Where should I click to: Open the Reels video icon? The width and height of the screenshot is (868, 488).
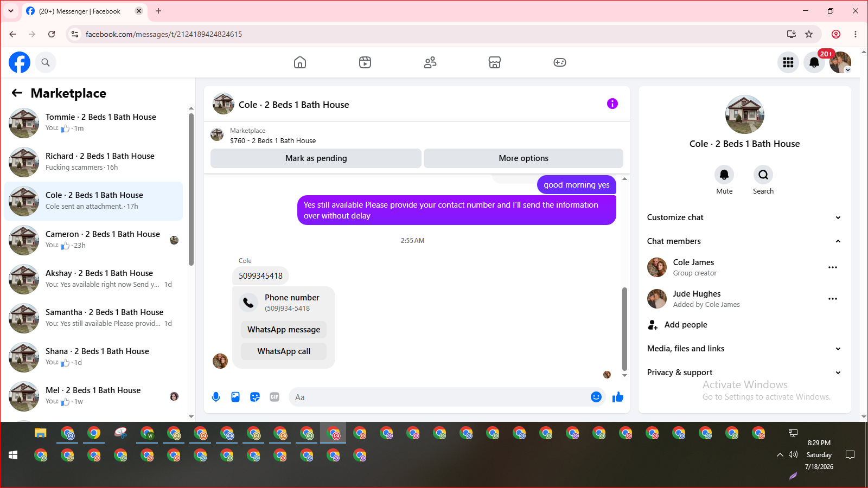pyautogui.click(x=365, y=62)
